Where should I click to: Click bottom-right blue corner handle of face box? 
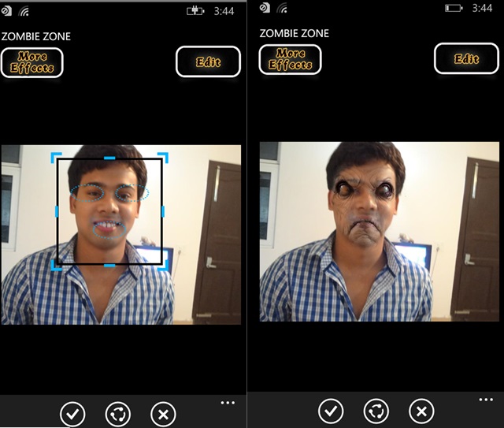pos(162,266)
